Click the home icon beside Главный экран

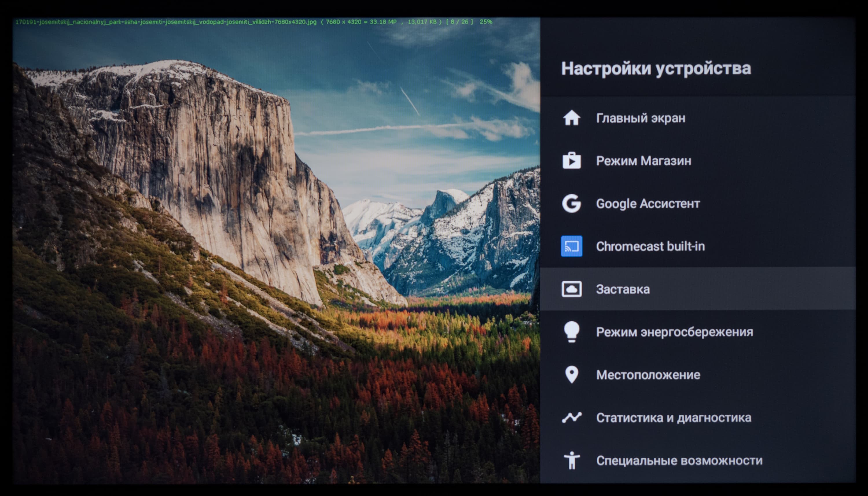tap(571, 118)
